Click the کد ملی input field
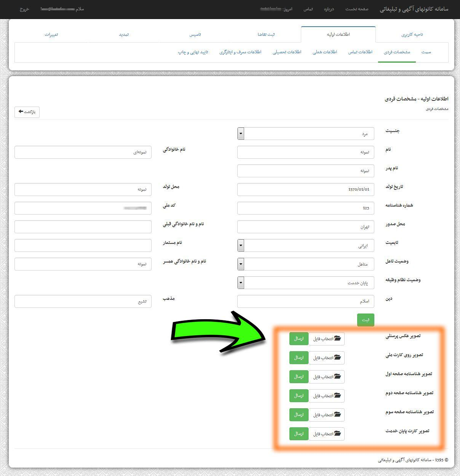The height and width of the screenshot is (476, 460). coord(83,208)
